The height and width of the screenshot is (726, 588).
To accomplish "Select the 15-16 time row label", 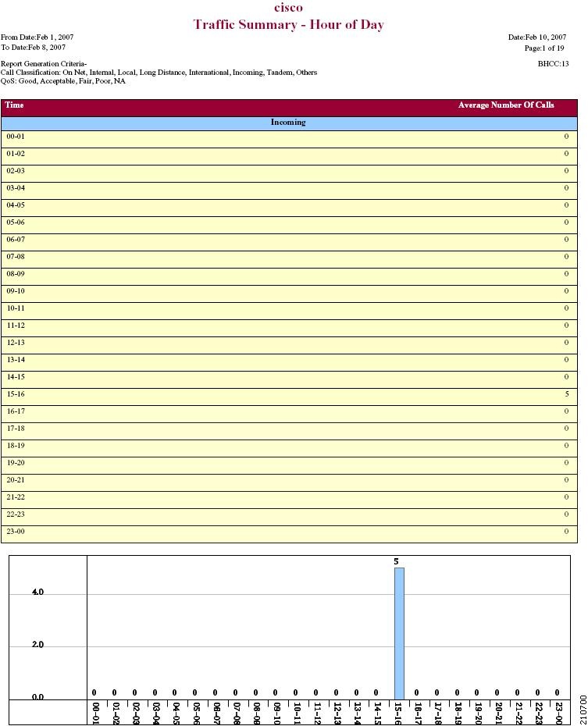I will point(16,394).
